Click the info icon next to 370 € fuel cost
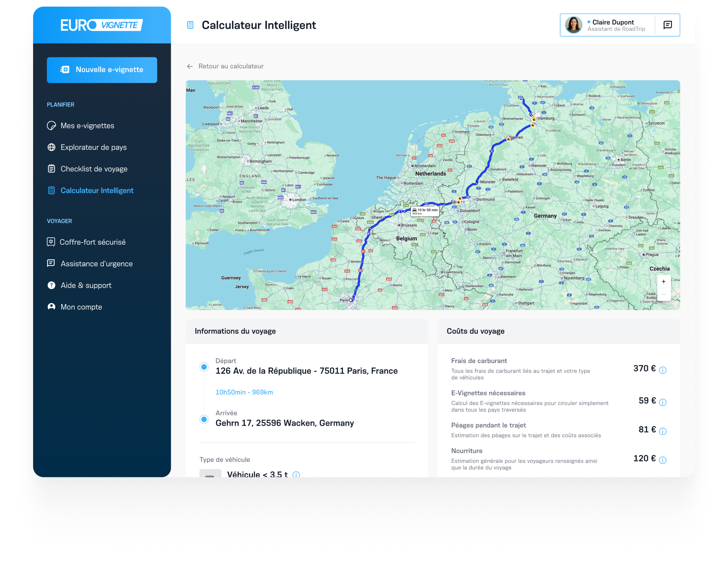 tap(663, 370)
